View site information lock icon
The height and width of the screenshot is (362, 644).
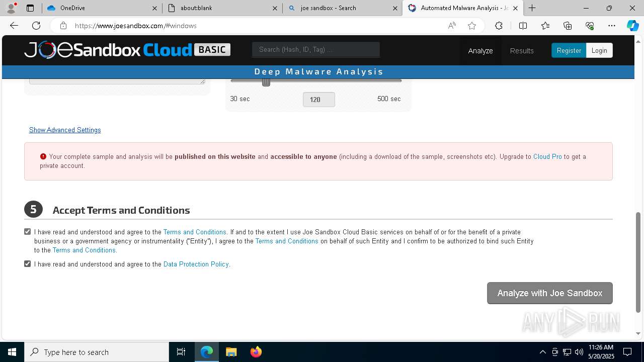point(63,26)
